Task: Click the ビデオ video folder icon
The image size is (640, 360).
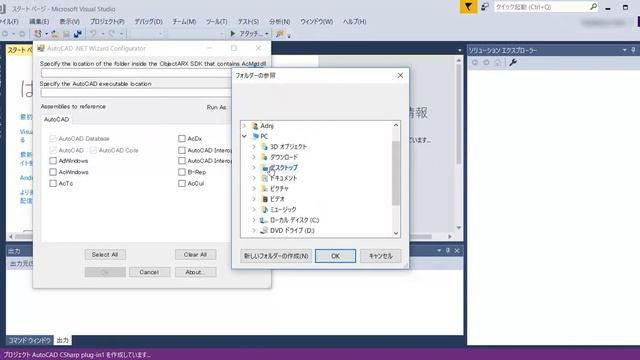Action: [264, 199]
